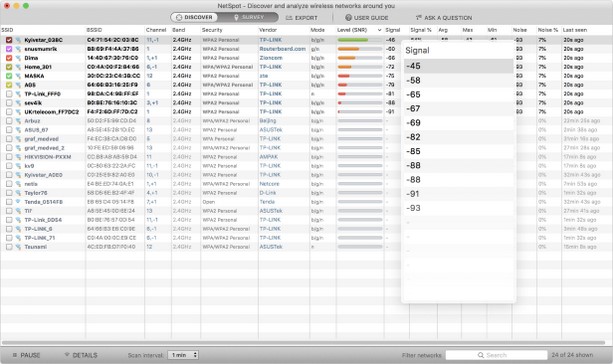Click the Wi-Fi icon beside Tsunami
This screenshot has height=364, width=613.
(x=18, y=247)
